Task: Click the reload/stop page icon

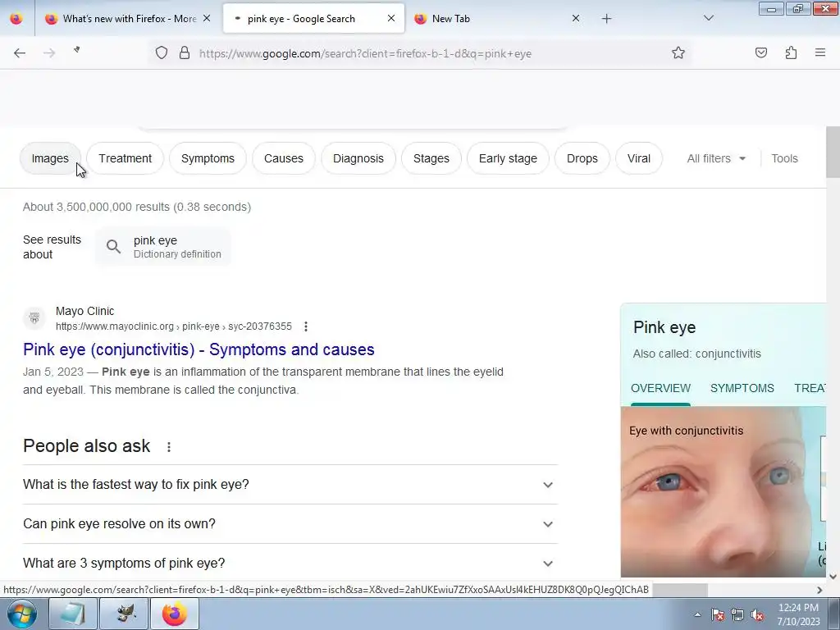Action: [x=77, y=50]
